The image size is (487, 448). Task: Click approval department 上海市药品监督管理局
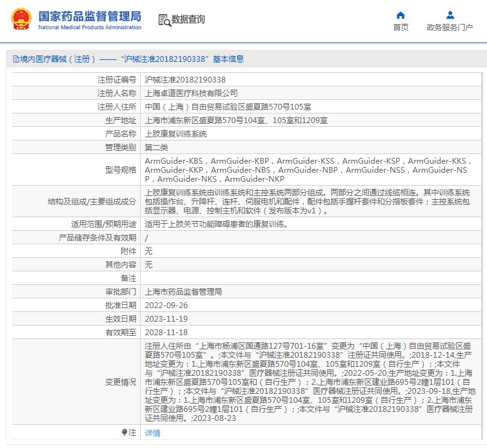click(x=184, y=291)
